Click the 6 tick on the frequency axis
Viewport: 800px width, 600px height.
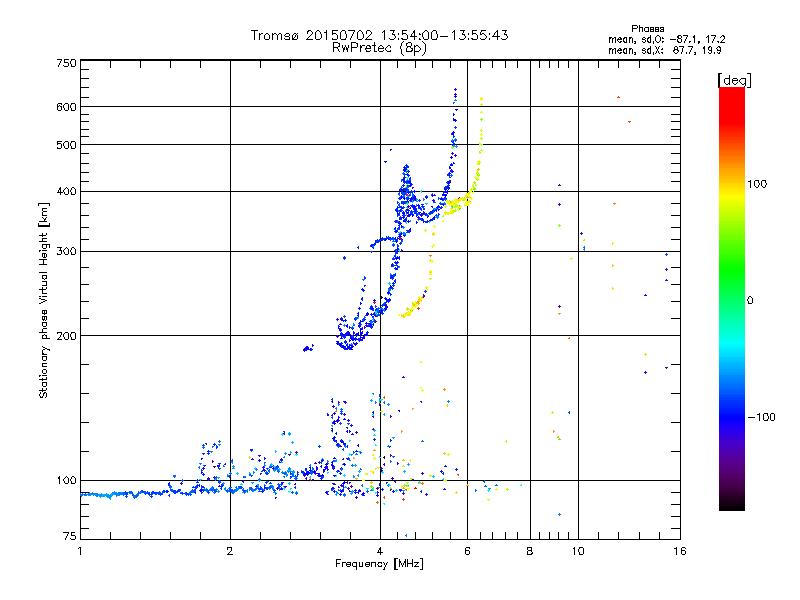tap(468, 551)
